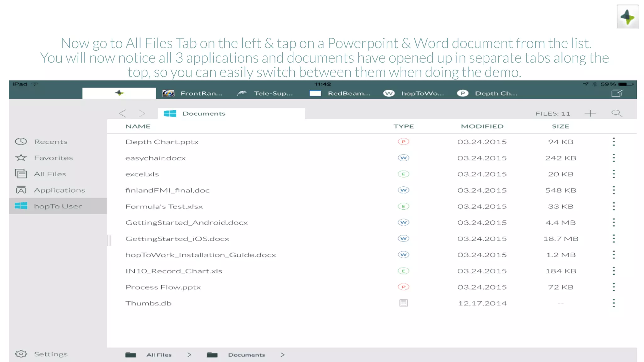Open search with the magnifier icon
This screenshot has height=362, width=644.
(617, 113)
